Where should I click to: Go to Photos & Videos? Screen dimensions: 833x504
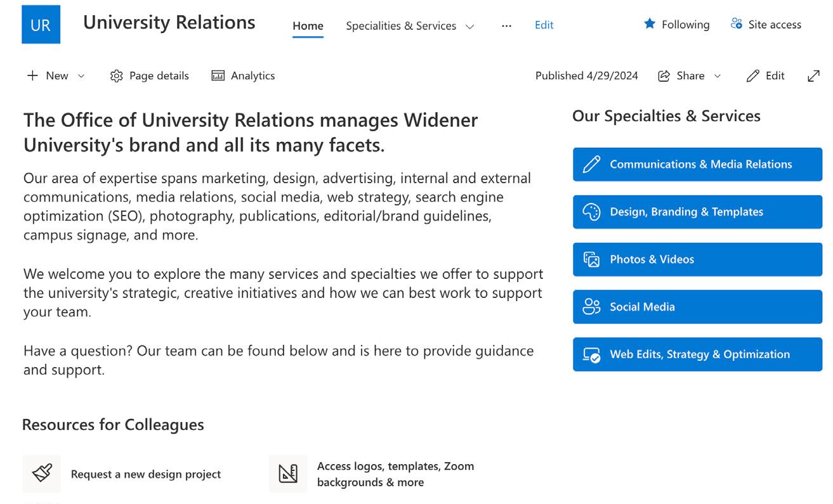pyautogui.click(x=697, y=259)
